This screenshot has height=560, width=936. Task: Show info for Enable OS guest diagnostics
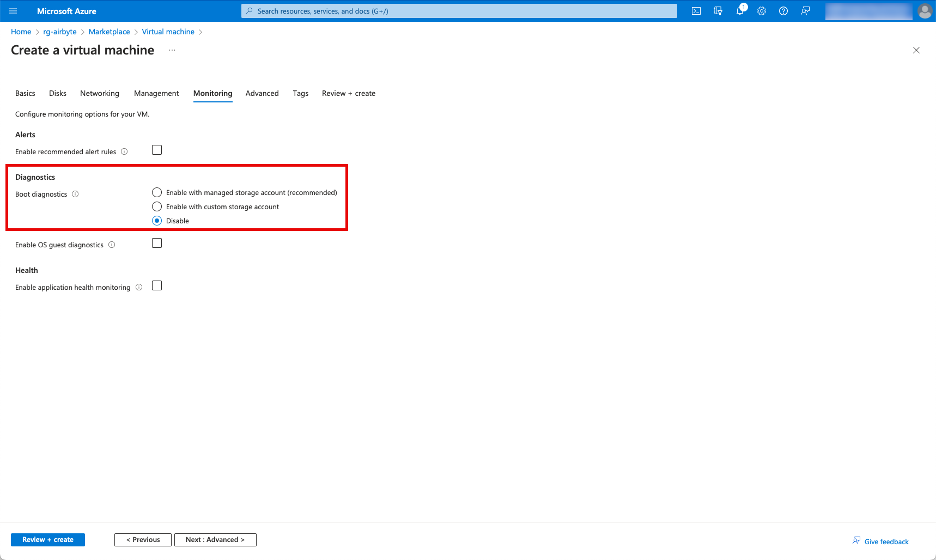[x=112, y=245]
